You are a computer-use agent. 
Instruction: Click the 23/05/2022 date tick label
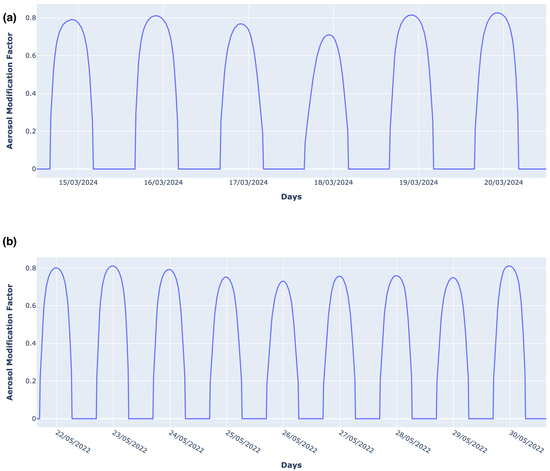pos(129,442)
